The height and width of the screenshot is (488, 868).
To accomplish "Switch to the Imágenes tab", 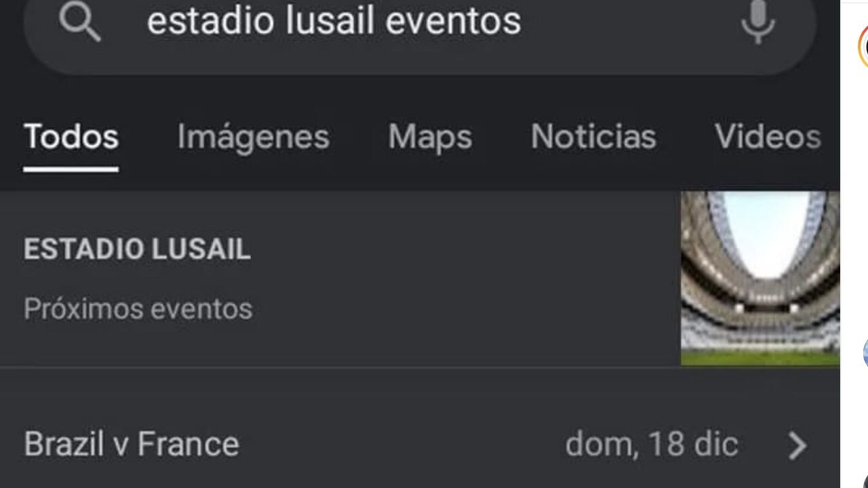I will (253, 138).
